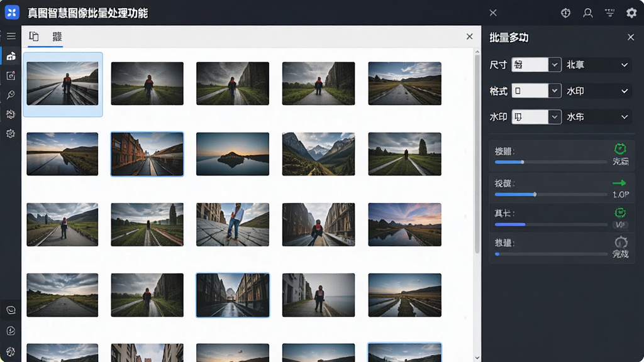
Task: Open the hamburger menu in the left sidebar
Action: (11, 36)
